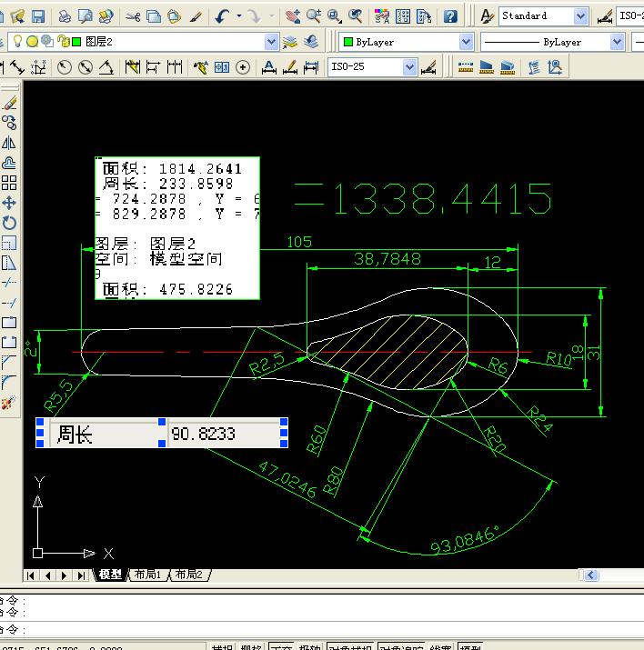This screenshot has height=650, width=644.
Task: Select the Rotate tool
Action: (9, 223)
